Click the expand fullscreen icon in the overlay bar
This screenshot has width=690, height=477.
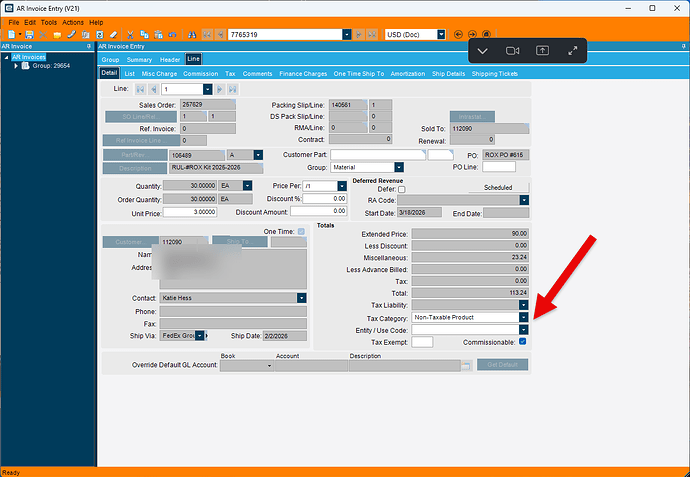(x=573, y=51)
